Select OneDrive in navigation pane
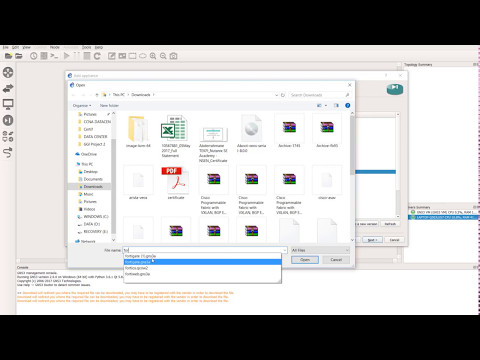The image size is (480, 360). pyautogui.click(x=89, y=154)
